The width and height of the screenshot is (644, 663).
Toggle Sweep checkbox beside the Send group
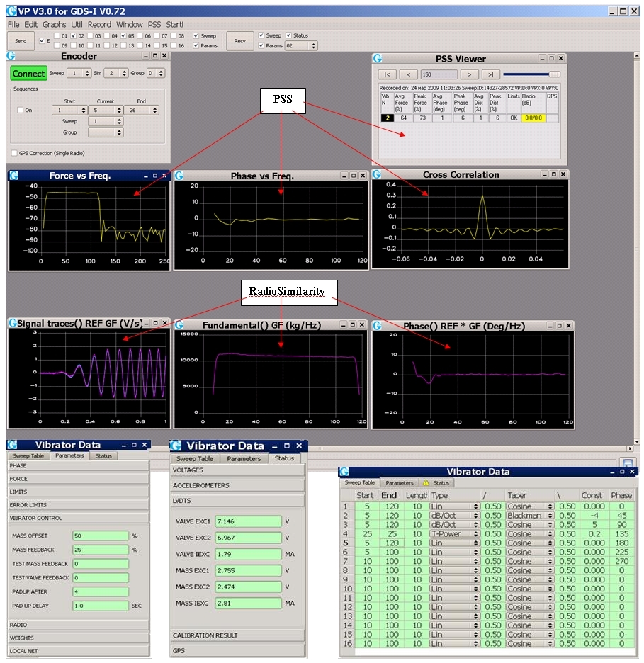[196, 36]
